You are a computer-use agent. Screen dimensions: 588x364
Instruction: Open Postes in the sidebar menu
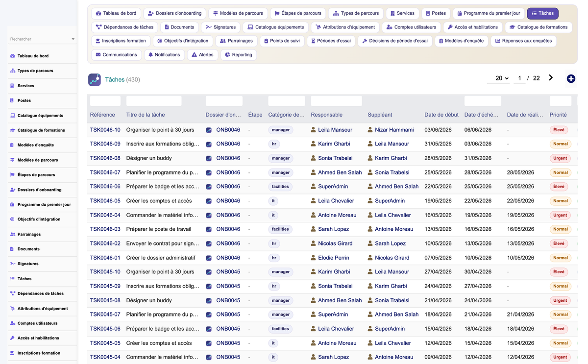click(24, 100)
